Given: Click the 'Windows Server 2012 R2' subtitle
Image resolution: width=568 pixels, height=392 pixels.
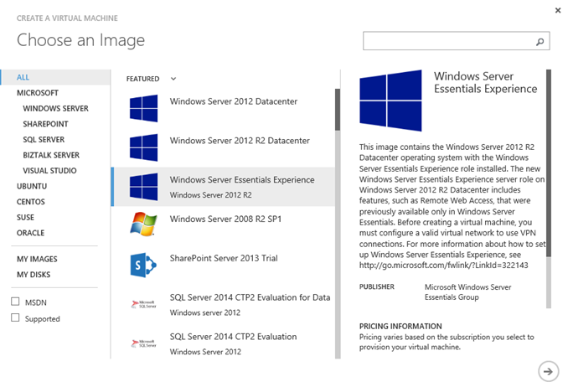Looking at the screenshot, I should (x=211, y=195).
